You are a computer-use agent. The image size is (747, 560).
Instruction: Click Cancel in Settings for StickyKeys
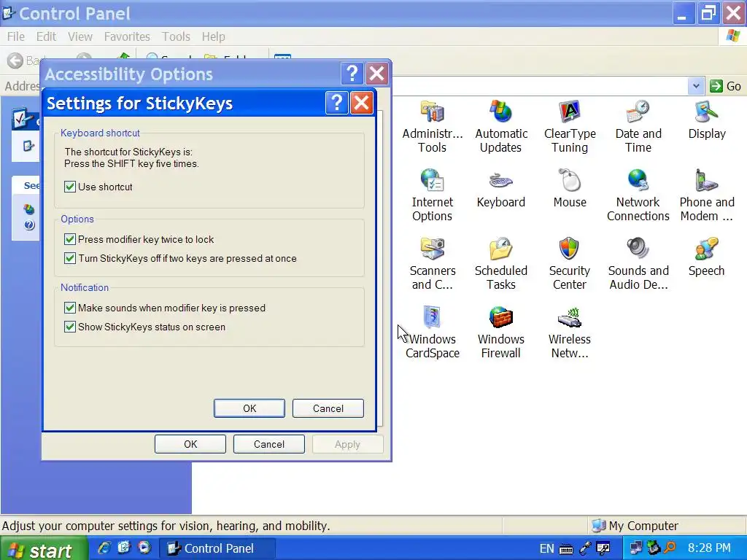tap(328, 408)
